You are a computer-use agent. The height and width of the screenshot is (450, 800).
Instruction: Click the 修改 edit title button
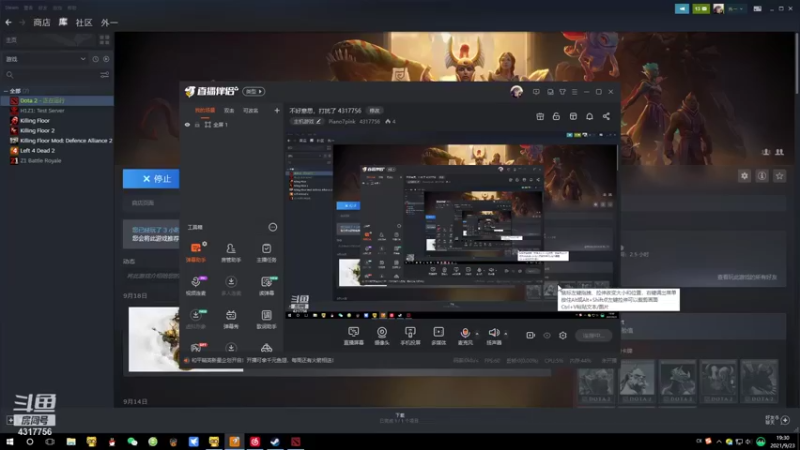coord(375,111)
